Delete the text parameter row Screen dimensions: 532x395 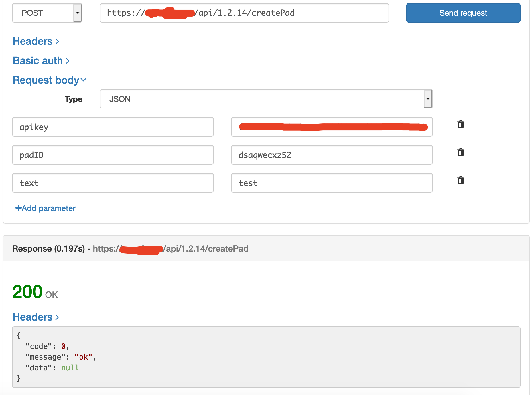click(x=460, y=180)
